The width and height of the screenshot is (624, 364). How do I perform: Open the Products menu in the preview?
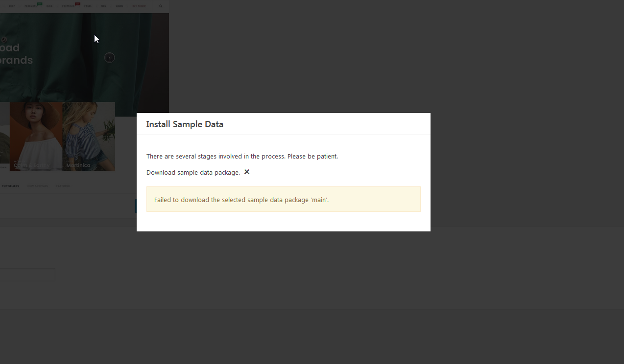tap(31, 6)
